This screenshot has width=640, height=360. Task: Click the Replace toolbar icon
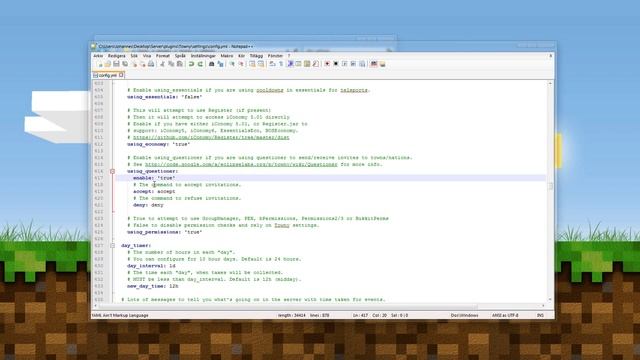point(220,64)
